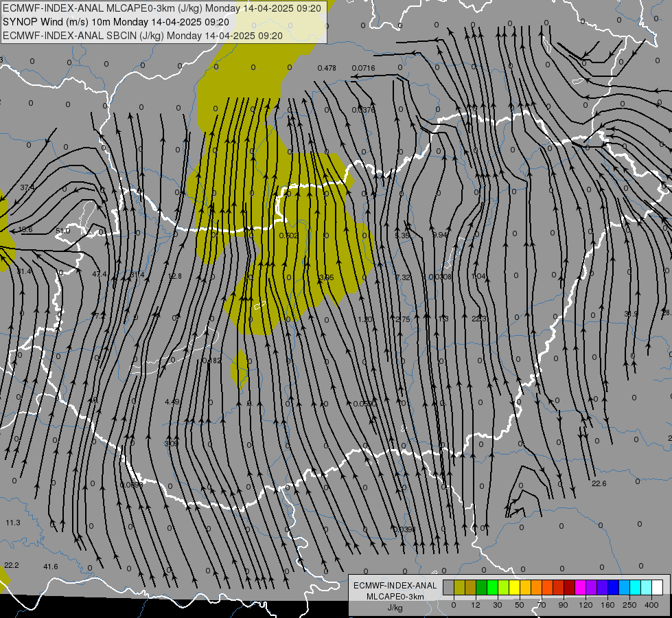Click the map value 31.9
Image resolution: width=672 pixels, height=618 pixels.
631,314
